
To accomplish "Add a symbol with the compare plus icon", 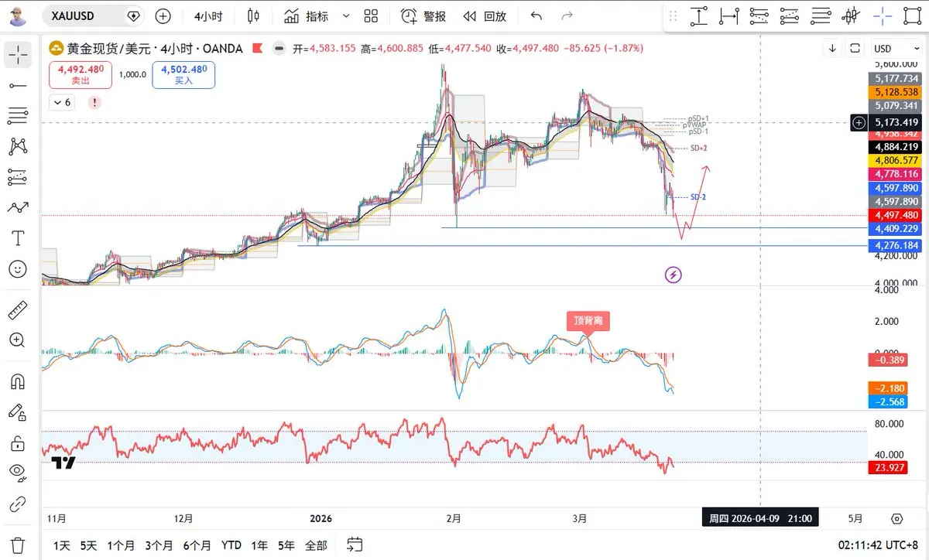I will point(163,15).
